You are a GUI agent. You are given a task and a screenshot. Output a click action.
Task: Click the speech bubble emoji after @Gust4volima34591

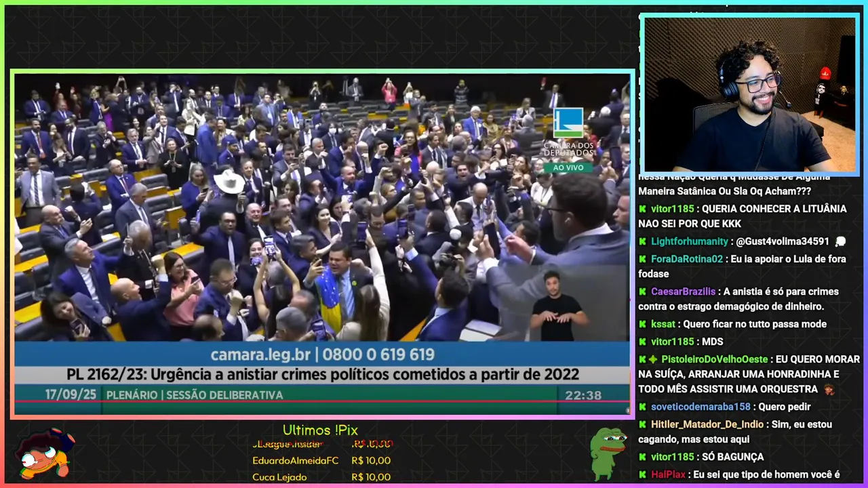[842, 241]
